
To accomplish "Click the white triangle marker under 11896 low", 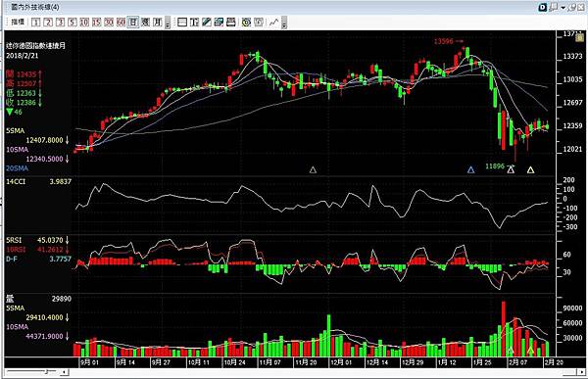I will [x=511, y=169].
